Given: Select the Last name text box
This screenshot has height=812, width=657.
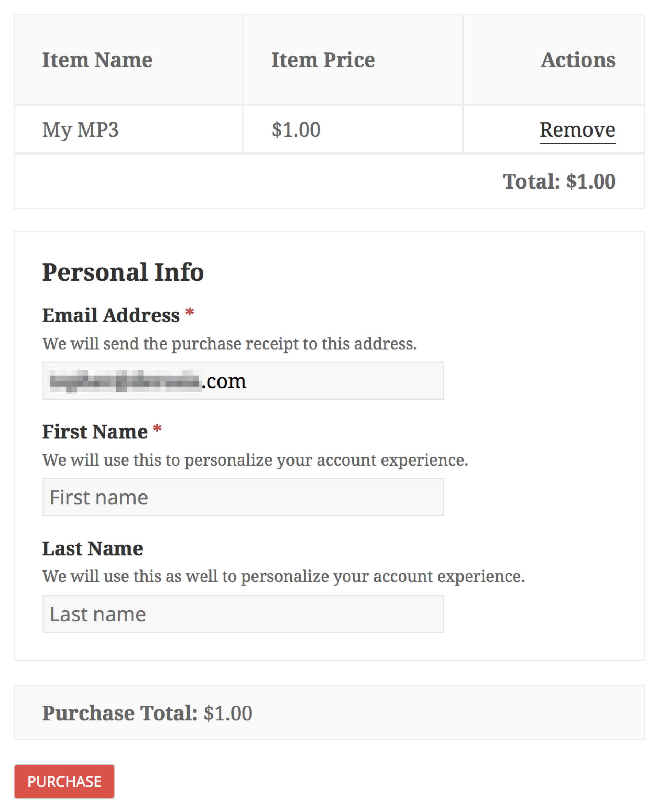Looking at the screenshot, I should tap(243, 613).
